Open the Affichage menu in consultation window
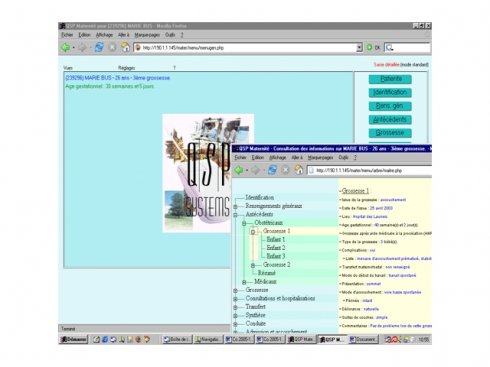The image size is (490, 367). click(x=277, y=157)
